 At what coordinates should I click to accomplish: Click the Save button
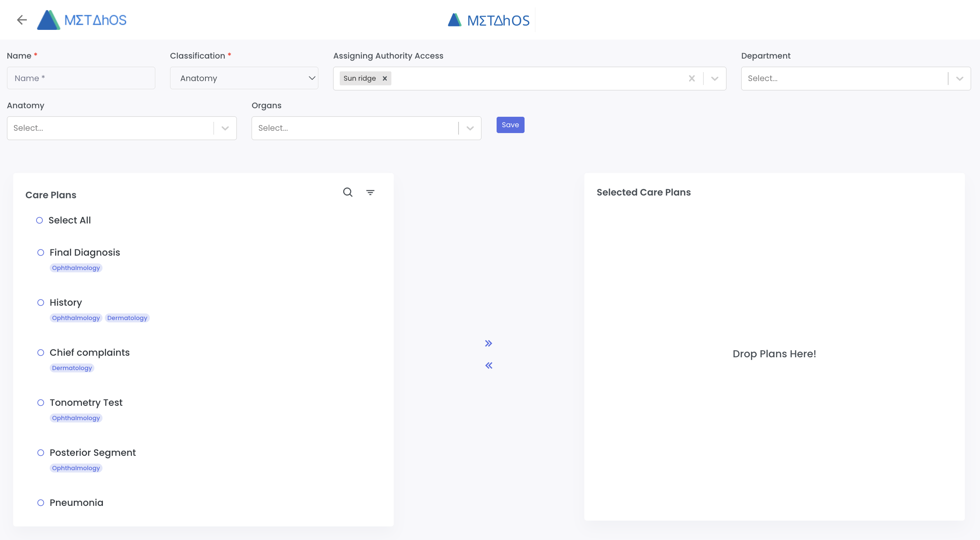tap(510, 125)
